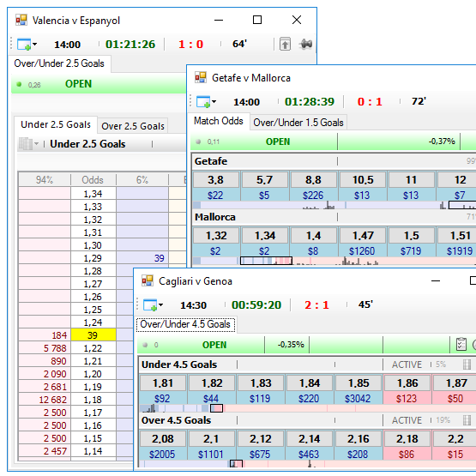This screenshot has height=476, width=476.
Task: Click ACTIVE label on Under 4.5 Goals row
Action: click(x=407, y=365)
